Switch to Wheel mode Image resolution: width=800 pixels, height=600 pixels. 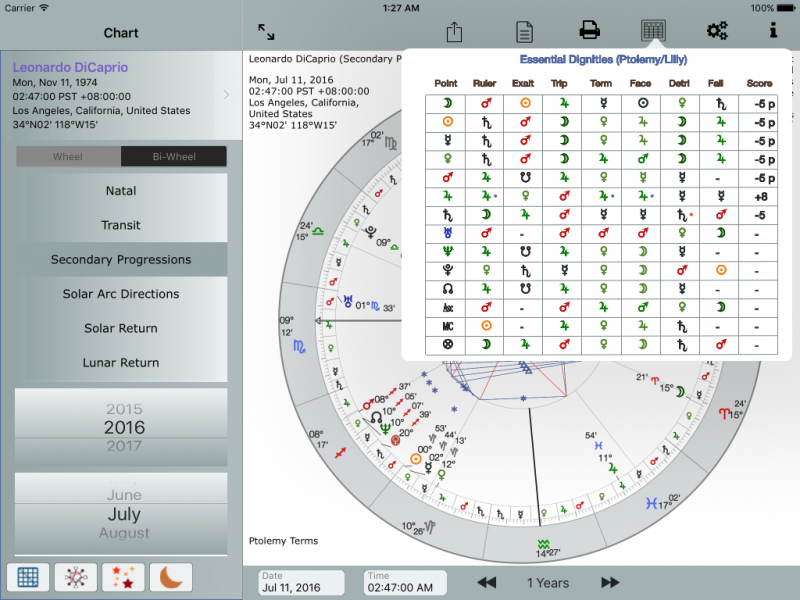pyautogui.click(x=68, y=157)
